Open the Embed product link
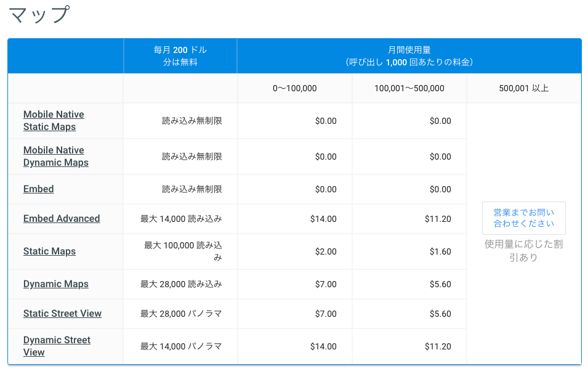The image size is (588, 371). click(38, 189)
